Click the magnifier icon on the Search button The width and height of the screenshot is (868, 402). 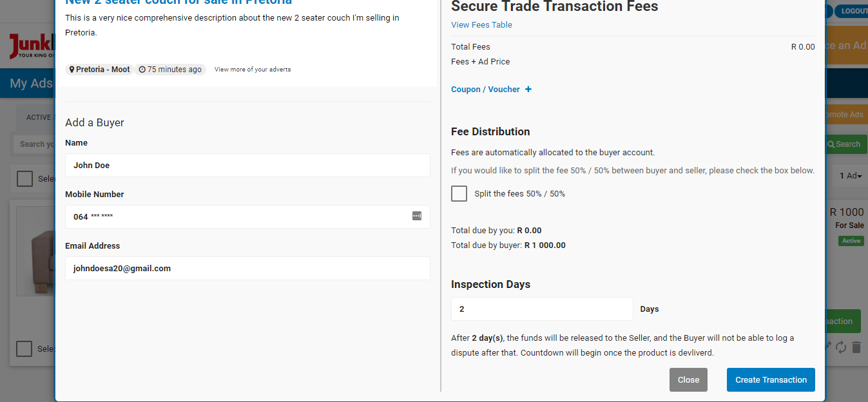(831, 144)
